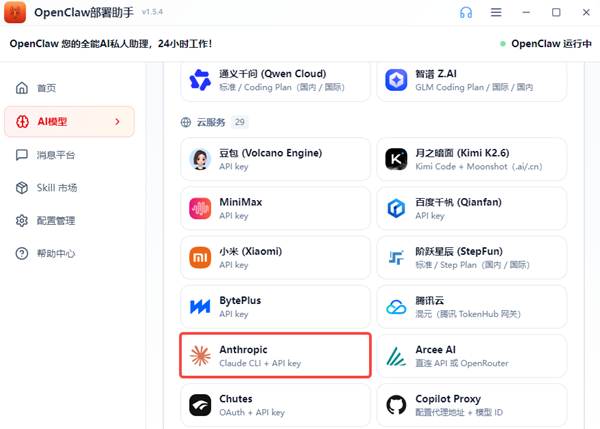
Task: Click the gear icon for 配置管理
Action: 22,220
